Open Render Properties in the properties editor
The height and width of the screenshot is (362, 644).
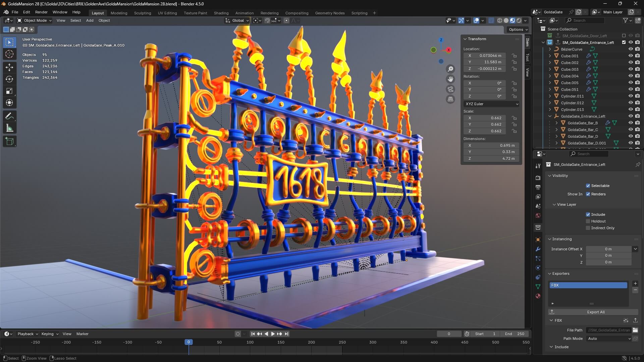[538, 178]
